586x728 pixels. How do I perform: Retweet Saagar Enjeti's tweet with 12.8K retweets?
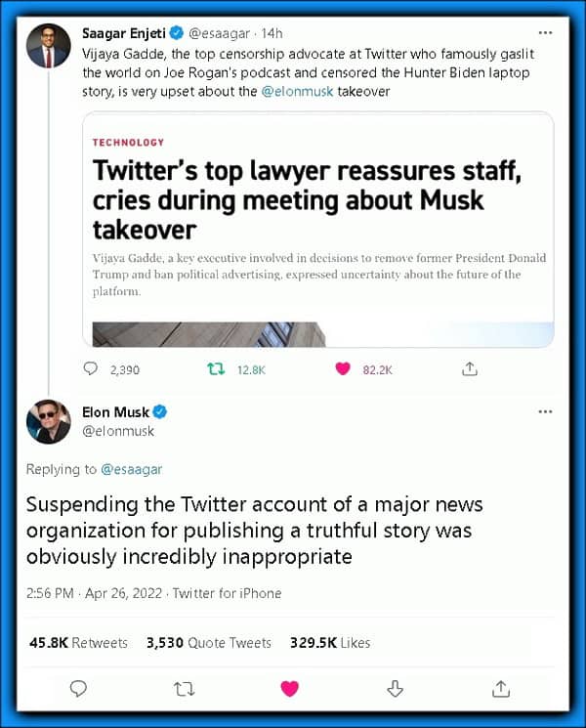tap(216, 369)
